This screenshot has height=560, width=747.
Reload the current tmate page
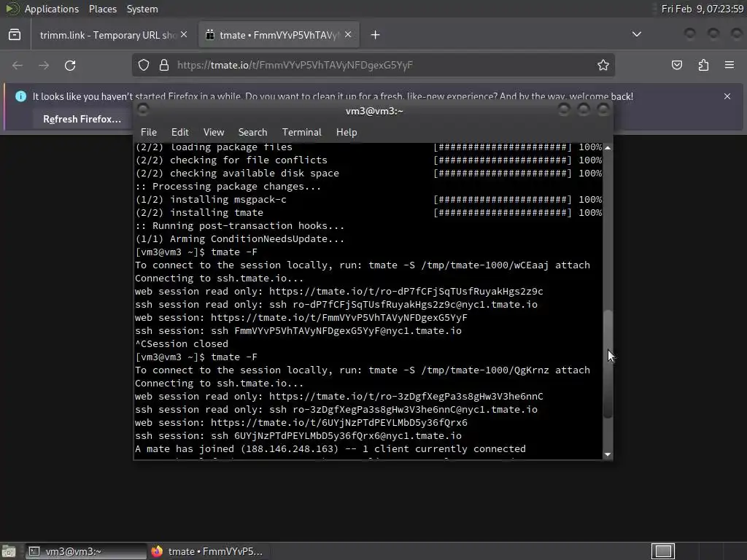70,65
